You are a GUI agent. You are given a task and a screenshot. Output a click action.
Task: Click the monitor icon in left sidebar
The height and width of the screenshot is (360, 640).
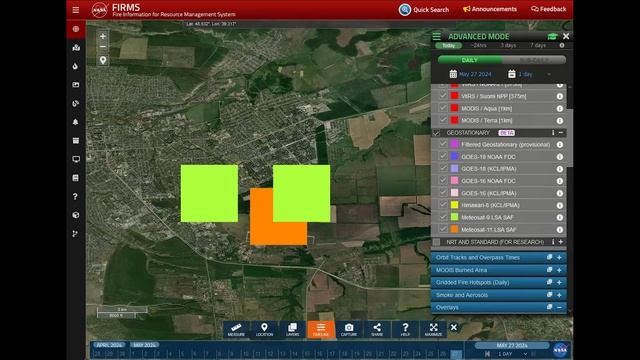click(x=76, y=159)
